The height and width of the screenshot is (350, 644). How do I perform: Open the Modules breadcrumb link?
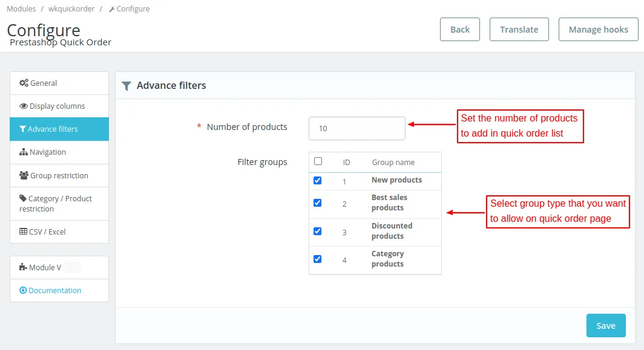(x=21, y=8)
